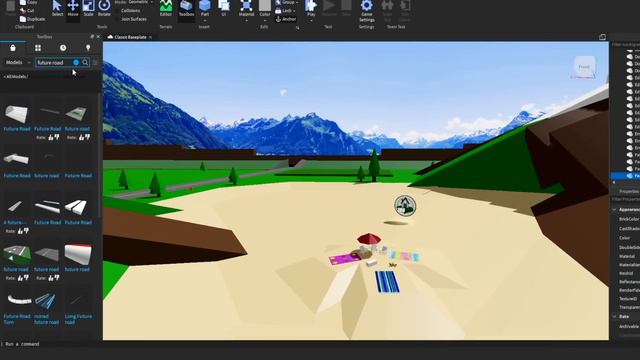Select the green-striped future road thumbnail in top row
The width and height of the screenshot is (640, 360).
77,114
